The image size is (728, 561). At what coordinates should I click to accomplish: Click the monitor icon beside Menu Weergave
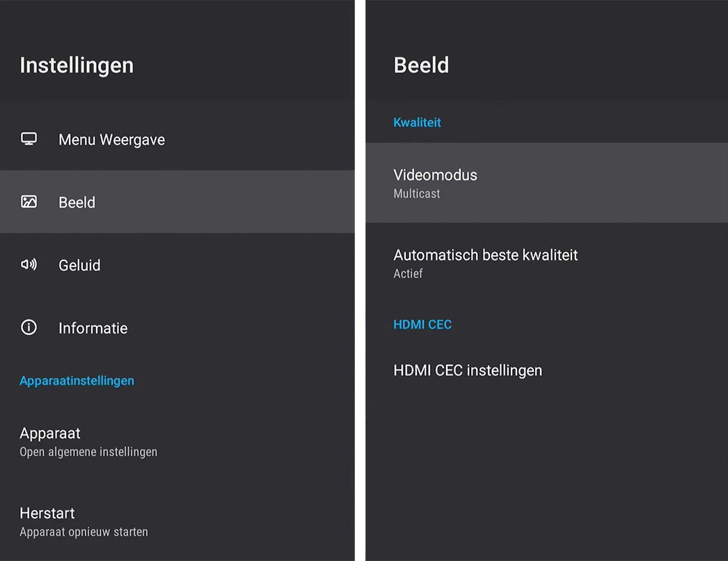[x=29, y=139]
